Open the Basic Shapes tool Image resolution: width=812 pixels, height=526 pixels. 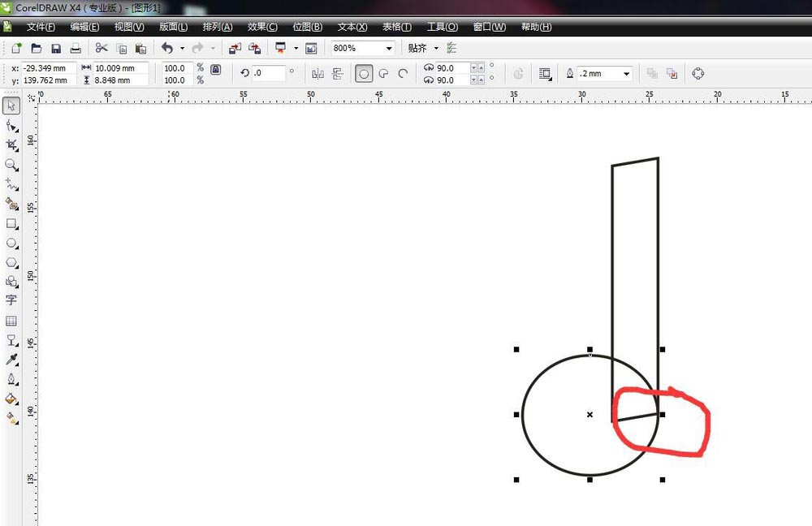click(11, 282)
